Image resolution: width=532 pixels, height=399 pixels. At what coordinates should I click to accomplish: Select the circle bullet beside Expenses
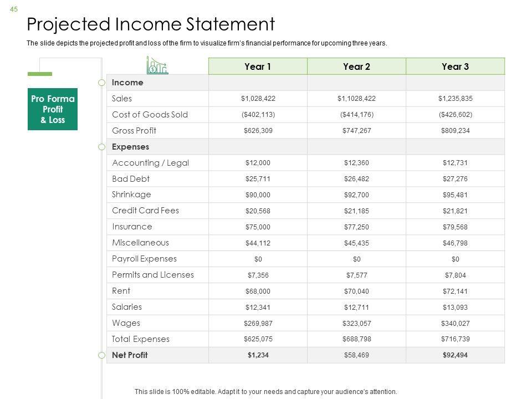coord(101,147)
